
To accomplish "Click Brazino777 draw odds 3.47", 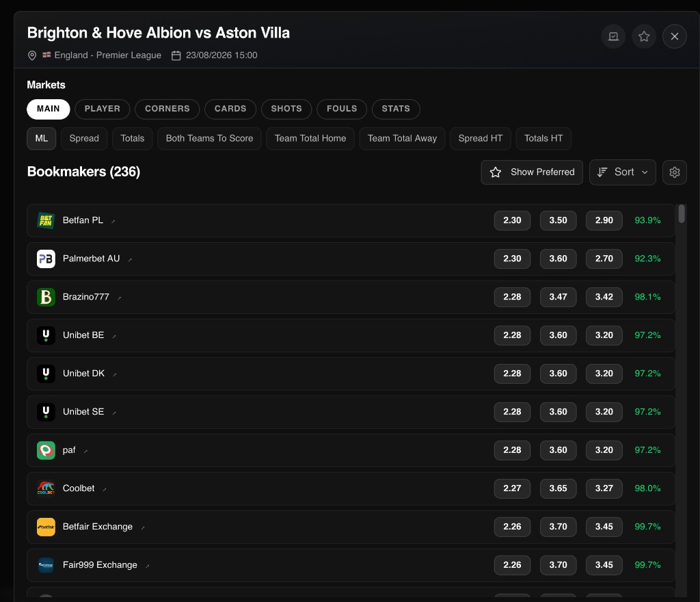I will (x=558, y=297).
